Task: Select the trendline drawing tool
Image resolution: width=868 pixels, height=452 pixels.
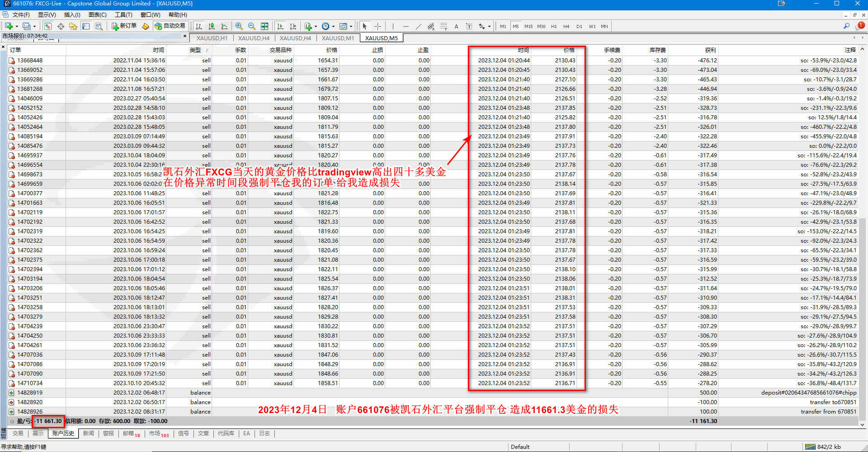Action: click(418, 26)
